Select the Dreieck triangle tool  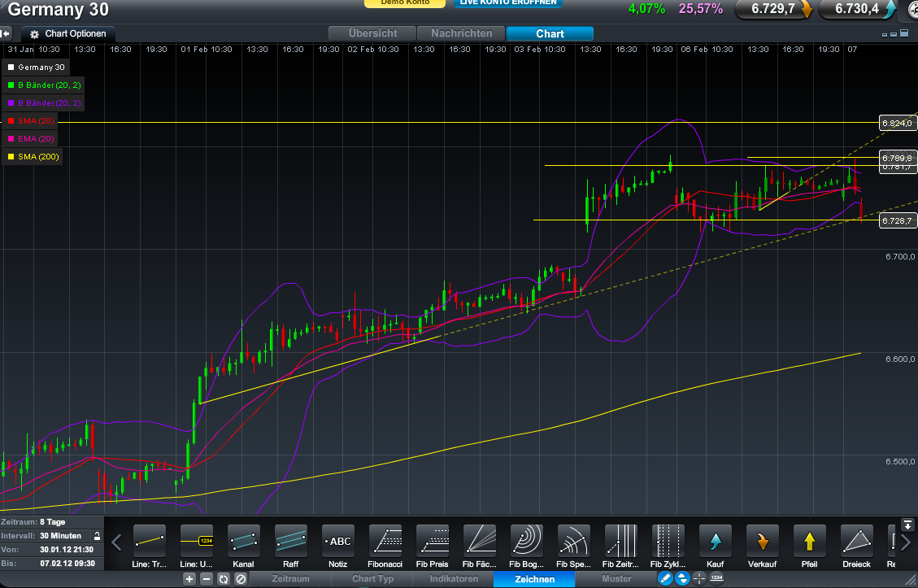coord(856,541)
